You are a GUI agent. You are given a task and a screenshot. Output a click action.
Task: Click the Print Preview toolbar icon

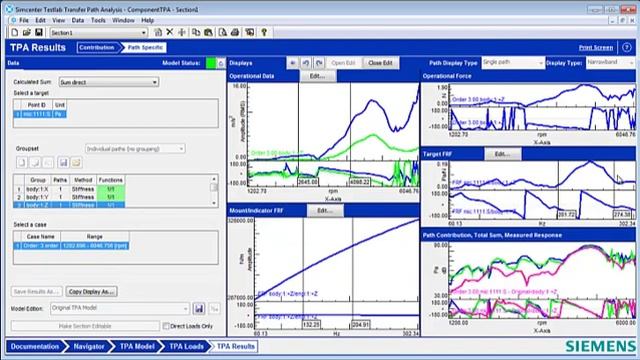coord(223,32)
